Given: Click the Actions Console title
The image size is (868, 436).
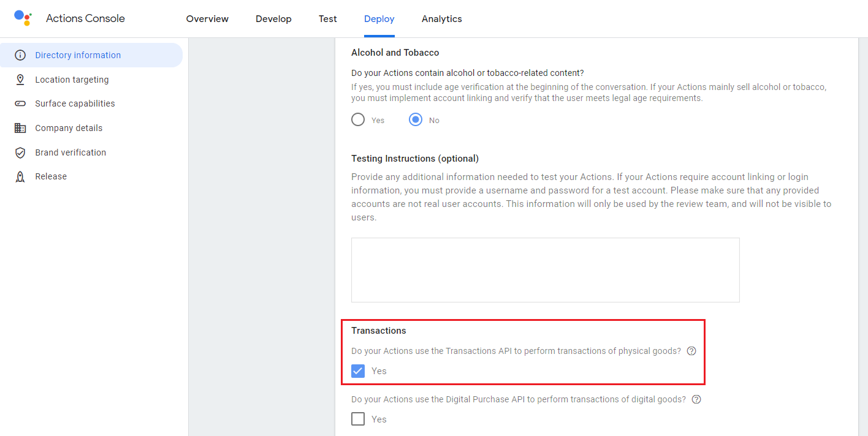Looking at the screenshot, I should point(85,18).
